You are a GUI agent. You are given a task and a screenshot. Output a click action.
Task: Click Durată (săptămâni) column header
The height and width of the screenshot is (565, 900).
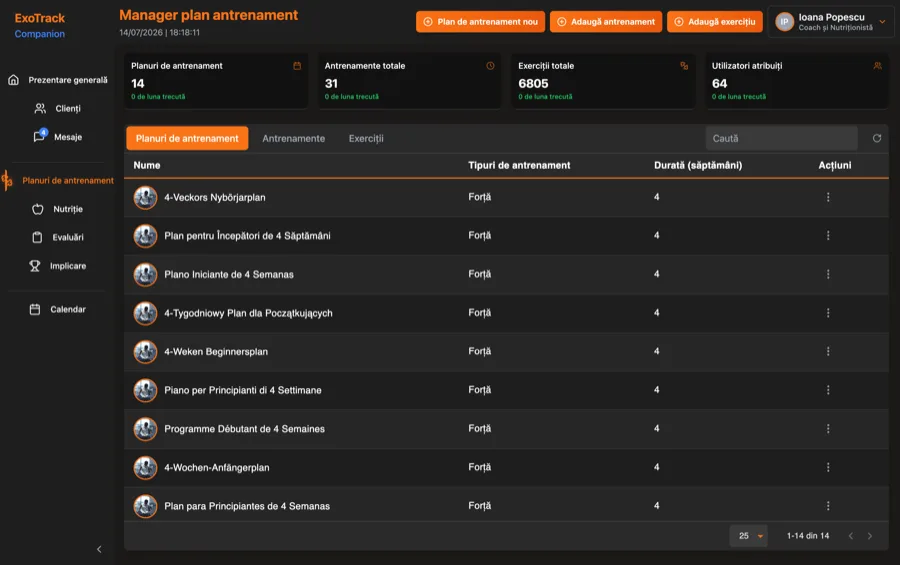coord(698,165)
